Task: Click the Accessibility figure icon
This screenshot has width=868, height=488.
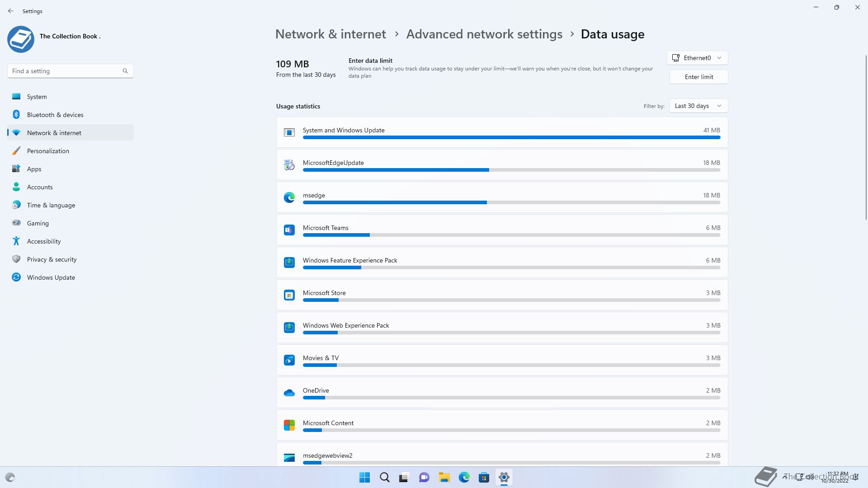Action: point(16,241)
